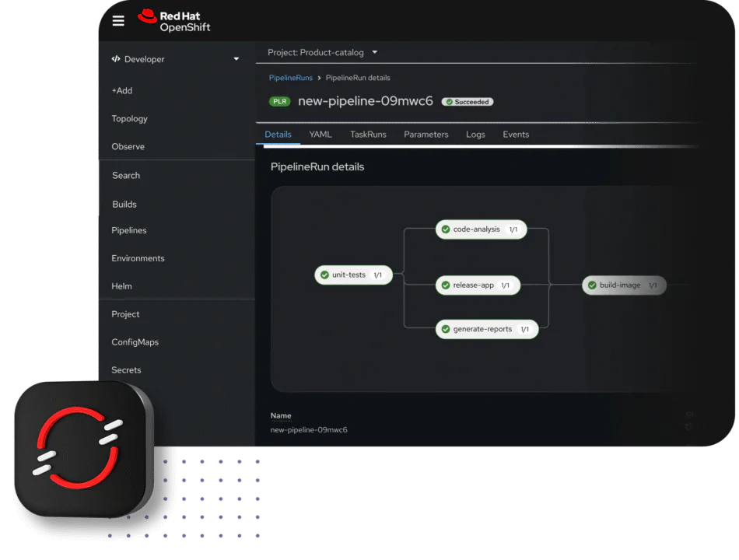Click the Succeeded status badge
Viewport: 739px width, 560px height.
coord(467,101)
